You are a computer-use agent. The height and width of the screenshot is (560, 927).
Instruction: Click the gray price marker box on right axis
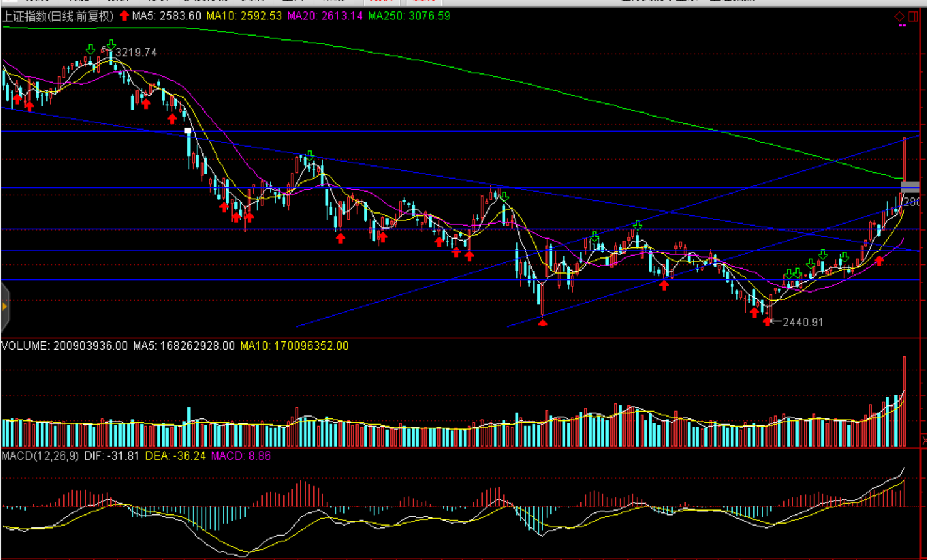pos(910,187)
